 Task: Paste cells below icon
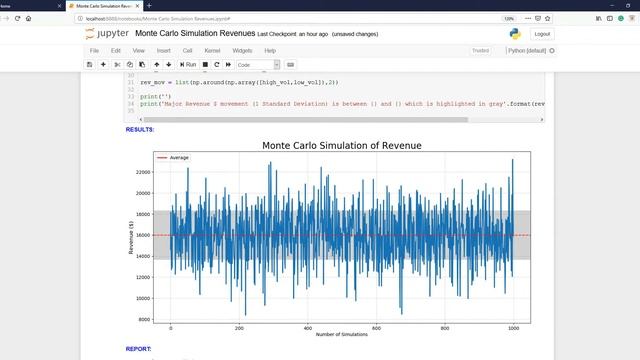coord(142,64)
